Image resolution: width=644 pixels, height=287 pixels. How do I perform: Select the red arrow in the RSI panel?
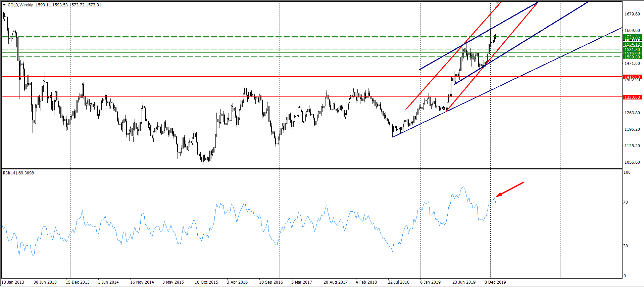(x=509, y=190)
